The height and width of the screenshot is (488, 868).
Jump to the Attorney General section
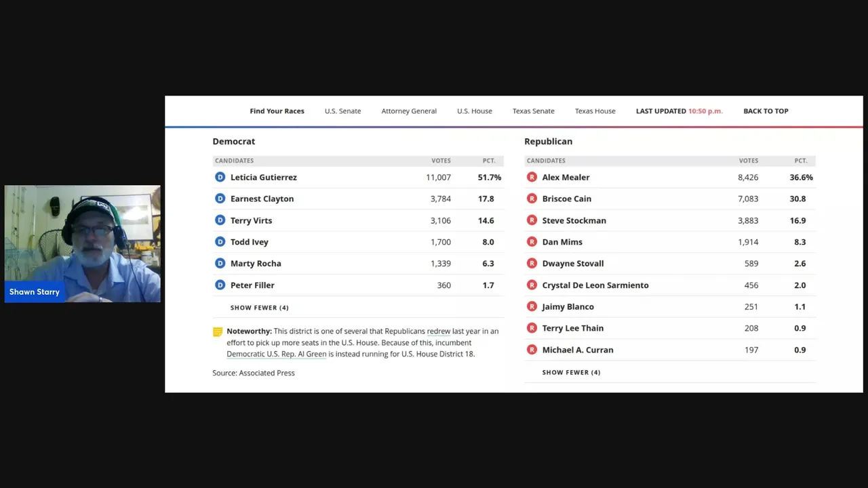(x=409, y=111)
